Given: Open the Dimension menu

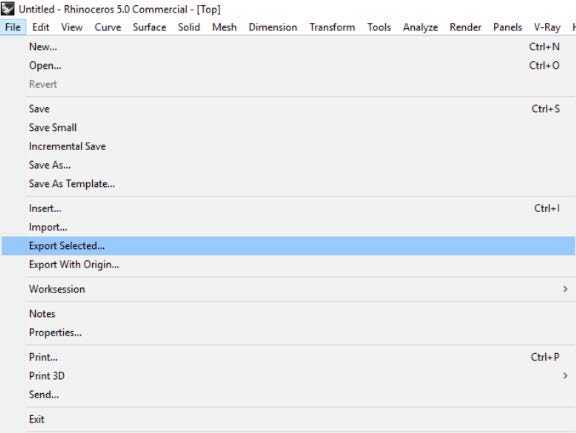Looking at the screenshot, I should [273, 27].
